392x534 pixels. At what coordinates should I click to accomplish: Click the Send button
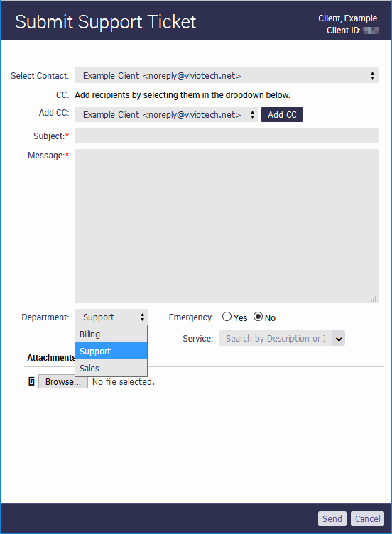coord(332,518)
